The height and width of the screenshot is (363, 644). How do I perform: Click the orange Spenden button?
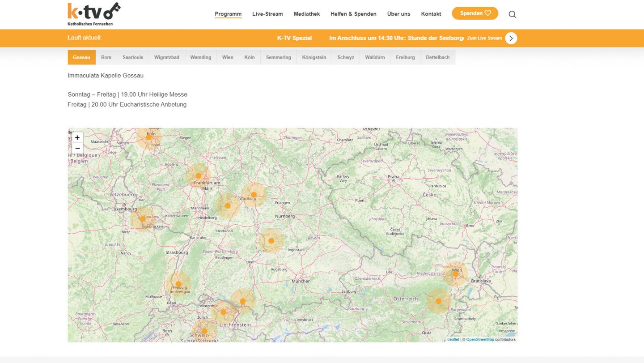pos(475,13)
